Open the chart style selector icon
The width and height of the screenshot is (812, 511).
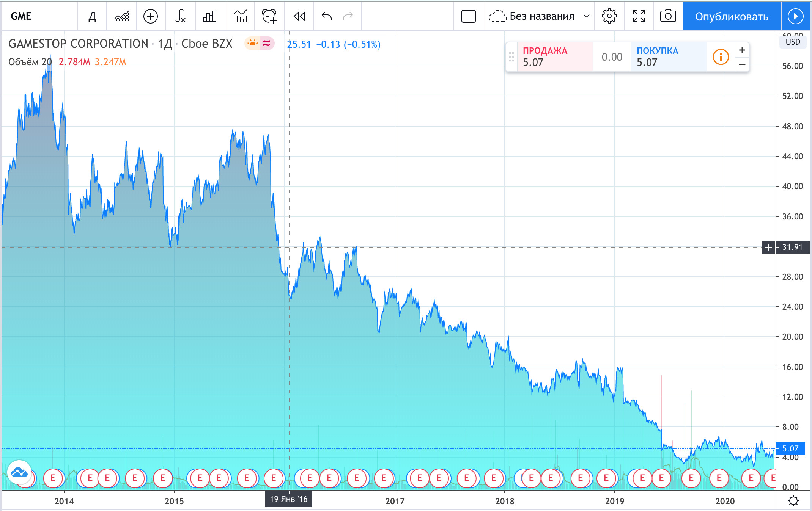[x=121, y=16]
